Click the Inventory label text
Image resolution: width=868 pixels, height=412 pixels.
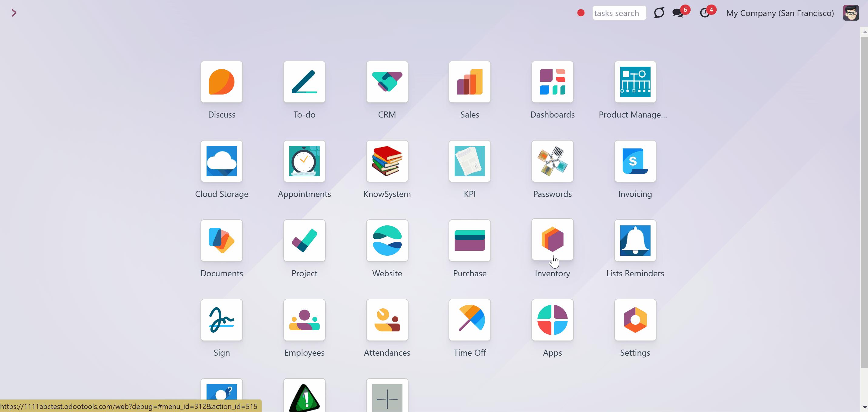pyautogui.click(x=552, y=273)
